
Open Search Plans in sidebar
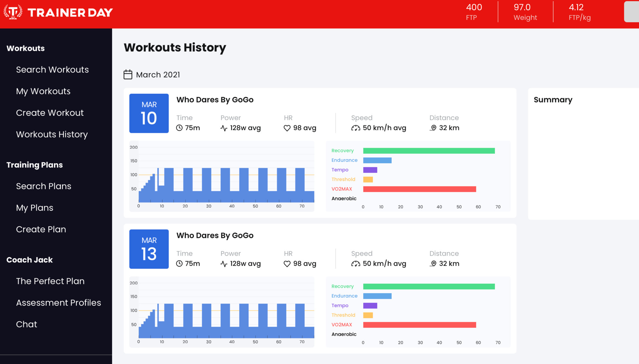pyautogui.click(x=44, y=186)
